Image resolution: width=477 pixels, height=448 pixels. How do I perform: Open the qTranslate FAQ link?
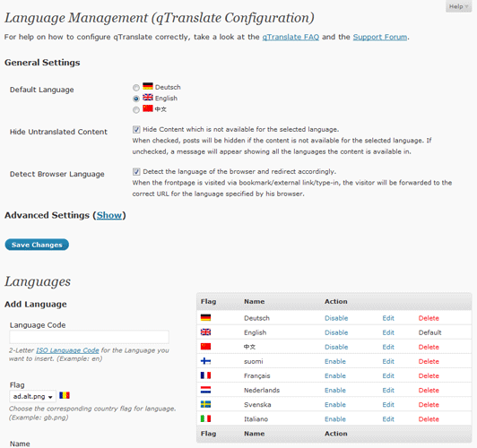coord(291,37)
